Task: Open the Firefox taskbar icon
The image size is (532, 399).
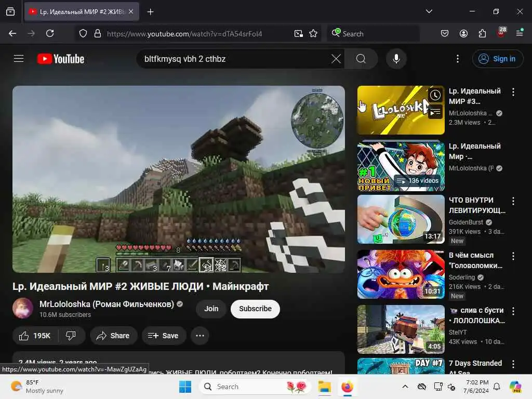Action: (347, 387)
